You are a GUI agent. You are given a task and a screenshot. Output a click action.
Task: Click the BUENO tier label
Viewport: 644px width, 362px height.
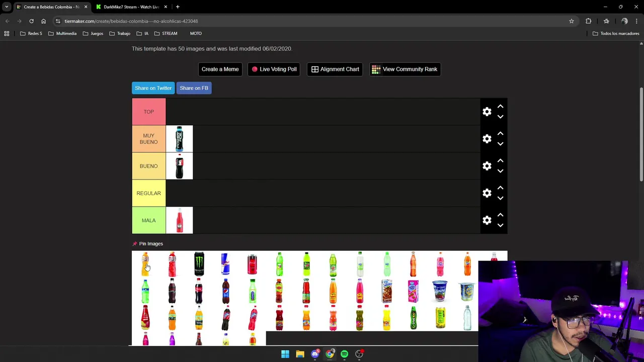[x=148, y=166]
